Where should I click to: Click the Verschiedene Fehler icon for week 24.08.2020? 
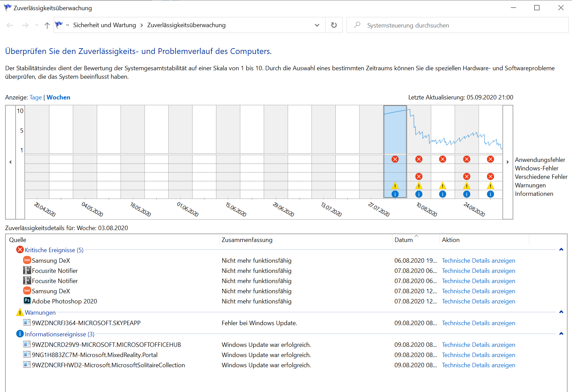tap(467, 176)
